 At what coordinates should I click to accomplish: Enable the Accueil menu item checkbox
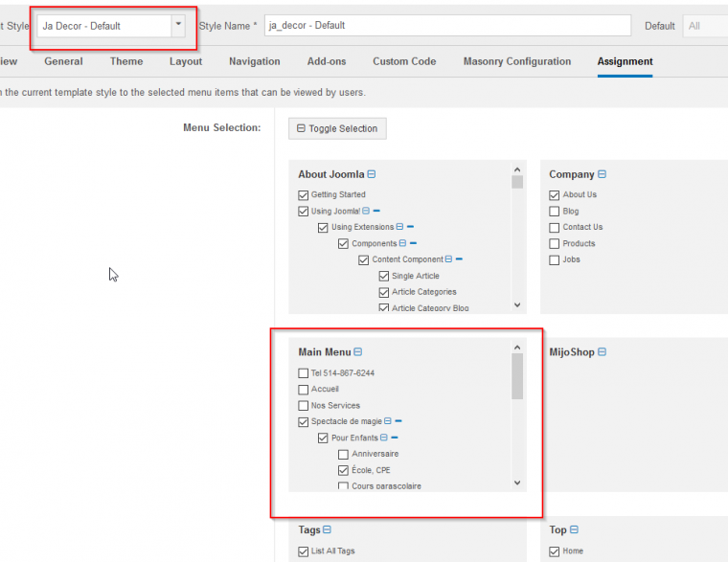coord(304,390)
